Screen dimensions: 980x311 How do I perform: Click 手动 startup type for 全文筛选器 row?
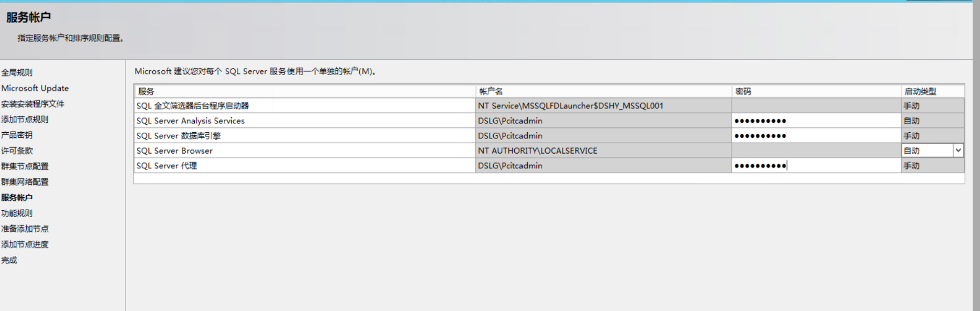pyautogui.click(x=933, y=105)
